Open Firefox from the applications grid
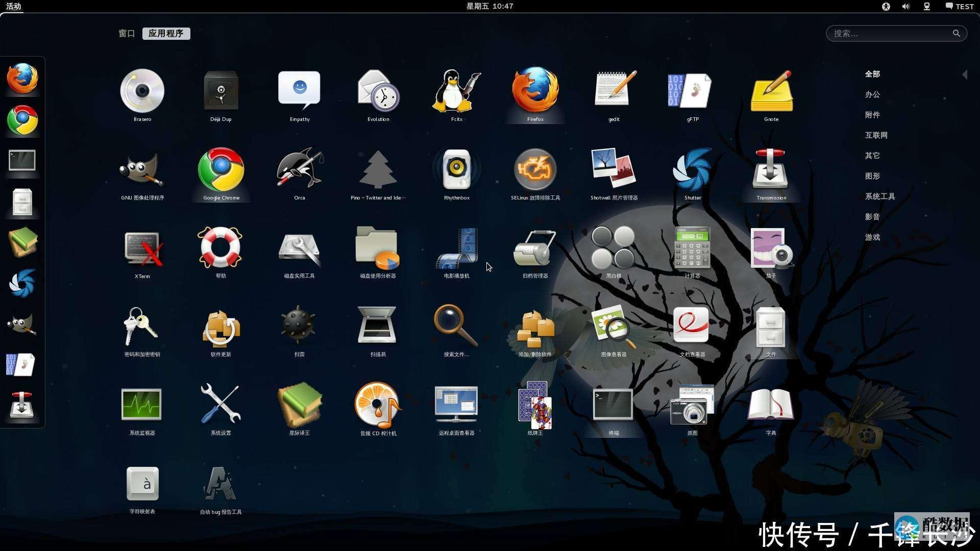980x551 pixels. pyautogui.click(x=535, y=95)
